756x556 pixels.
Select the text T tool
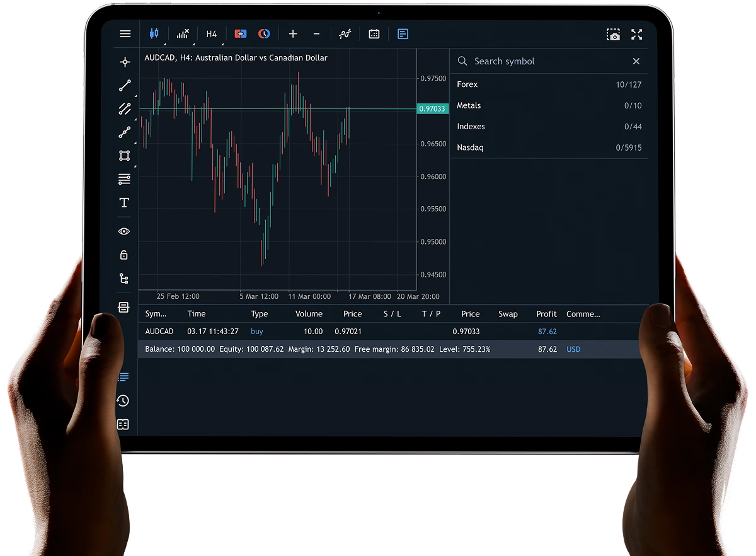tap(124, 202)
